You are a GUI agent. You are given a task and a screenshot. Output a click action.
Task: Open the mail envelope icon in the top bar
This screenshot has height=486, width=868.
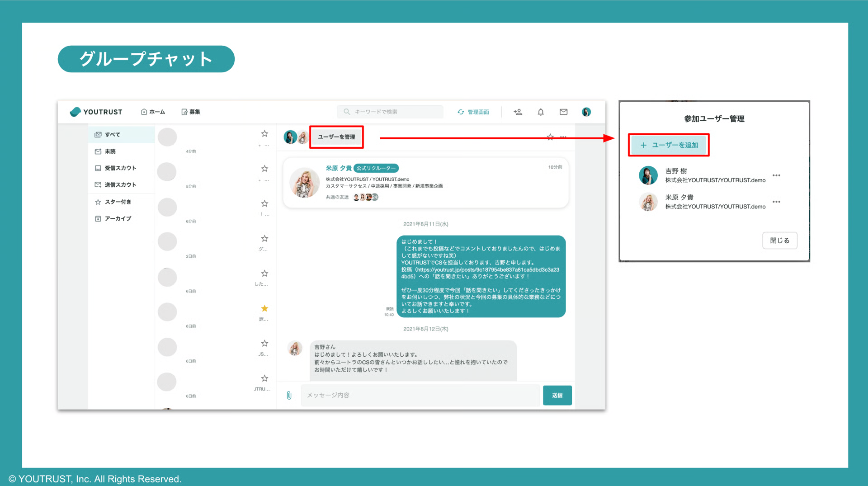563,112
